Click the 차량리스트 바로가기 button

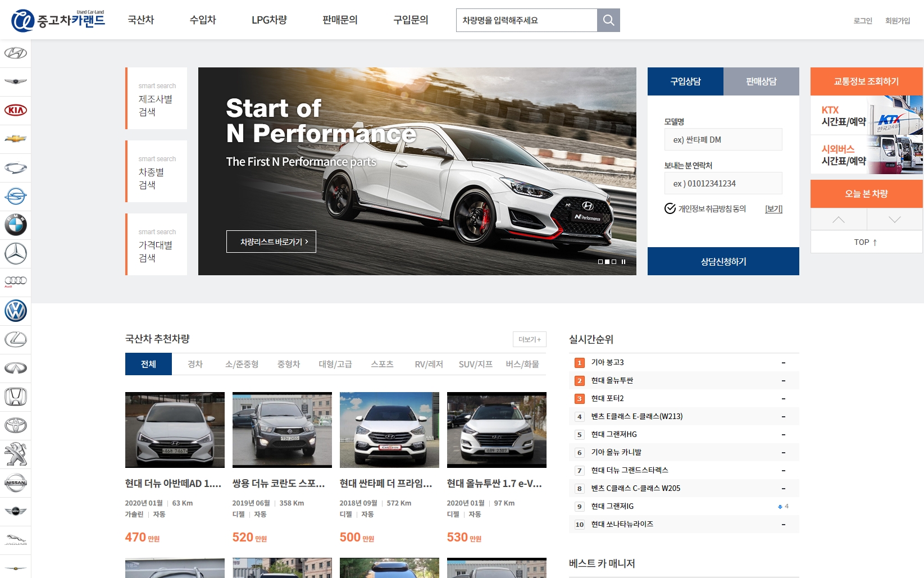271,242
